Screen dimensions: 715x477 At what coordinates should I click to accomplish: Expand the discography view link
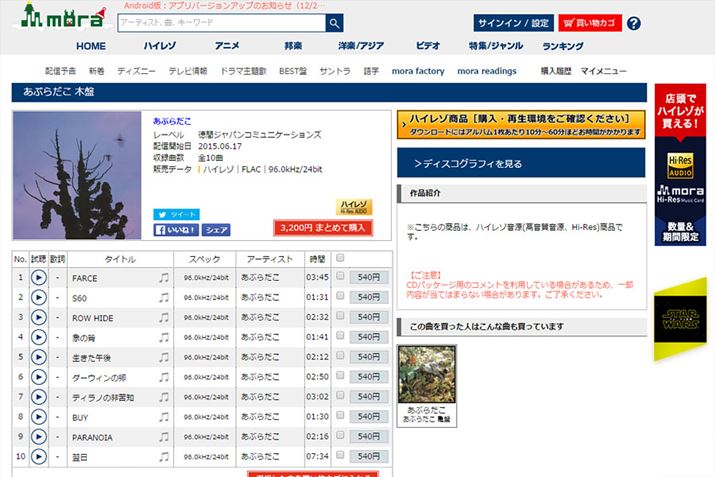[x=520, y=163]
